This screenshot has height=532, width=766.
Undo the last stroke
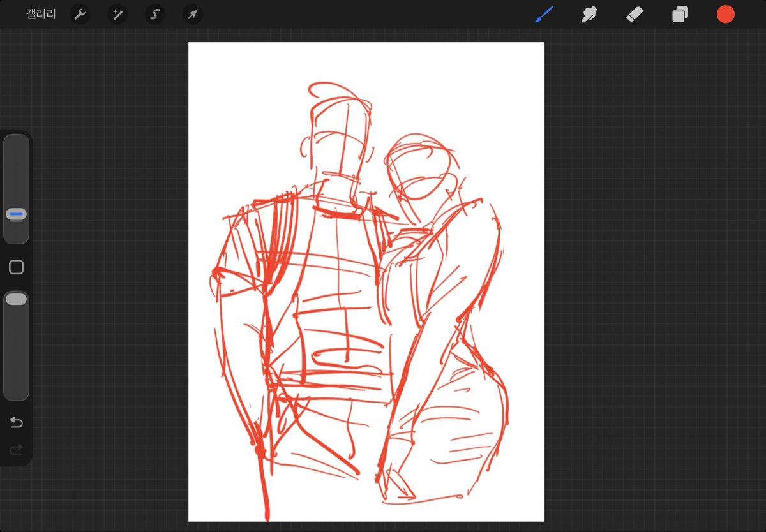17,422
